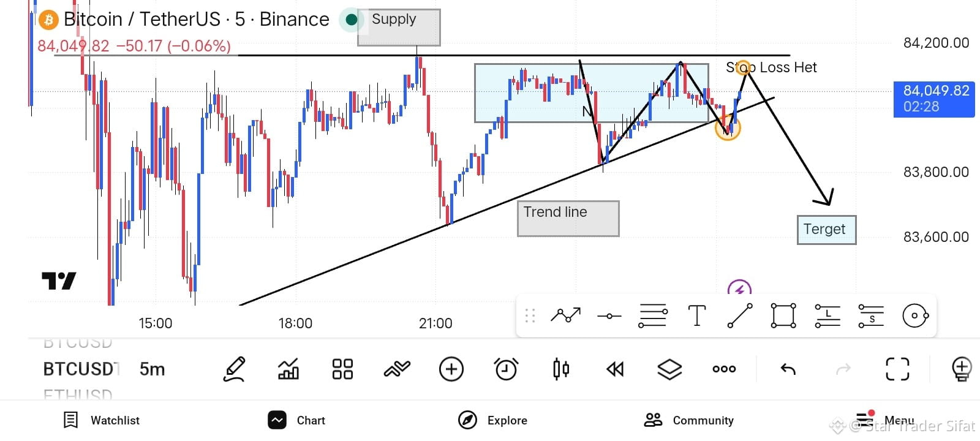Toggle the green market status dot

pos(352,20)
